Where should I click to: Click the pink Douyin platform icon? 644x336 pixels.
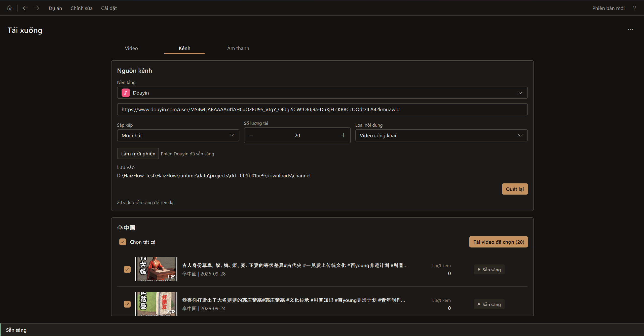[x=126, y=93]
